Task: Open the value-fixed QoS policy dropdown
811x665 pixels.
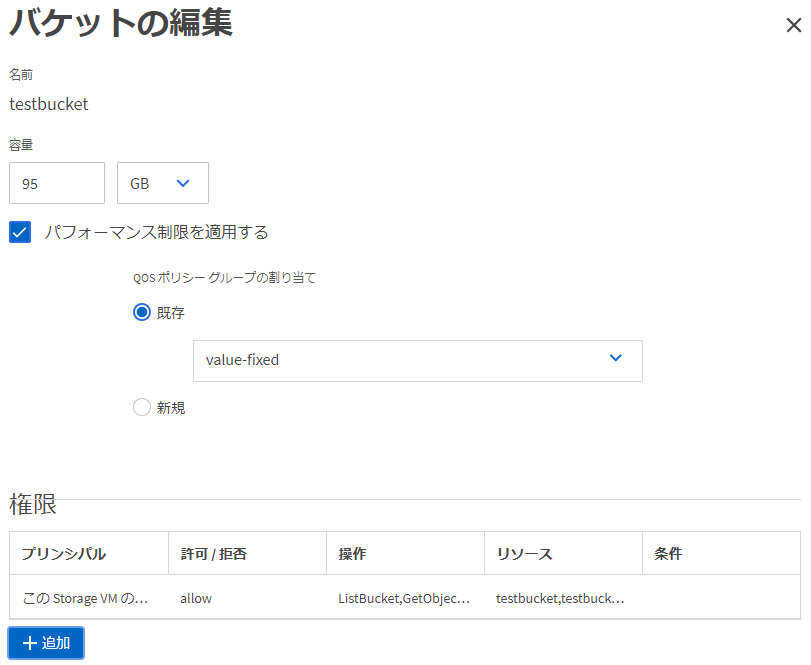Action: pyautogui.click(x=418, y=361)
